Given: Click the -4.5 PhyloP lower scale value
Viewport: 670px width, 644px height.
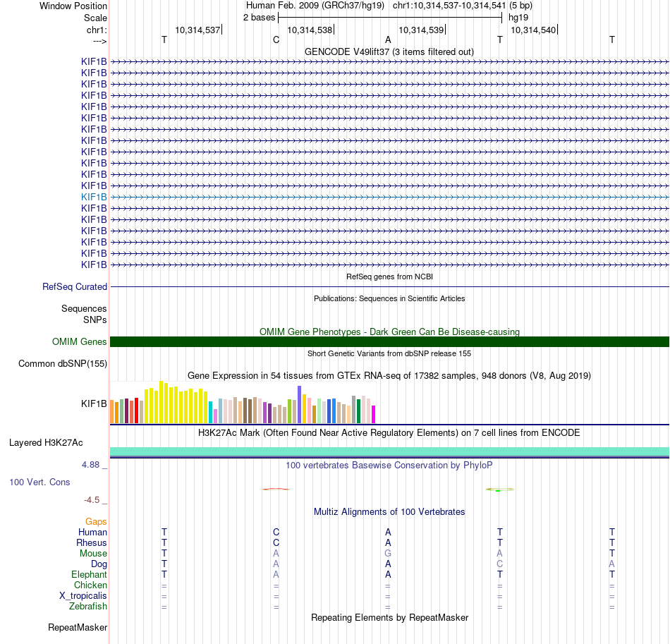Looking at the screenshot, I should pyautogui.click(x=92, y=500).
